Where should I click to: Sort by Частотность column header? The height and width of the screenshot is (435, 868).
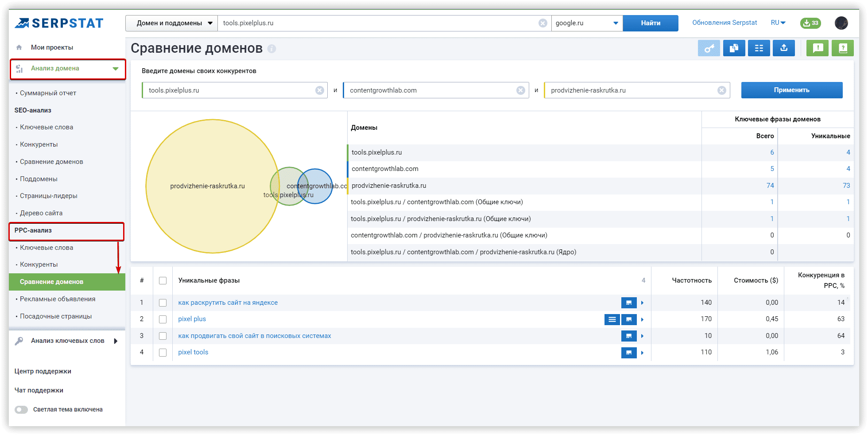coord(691,280)
